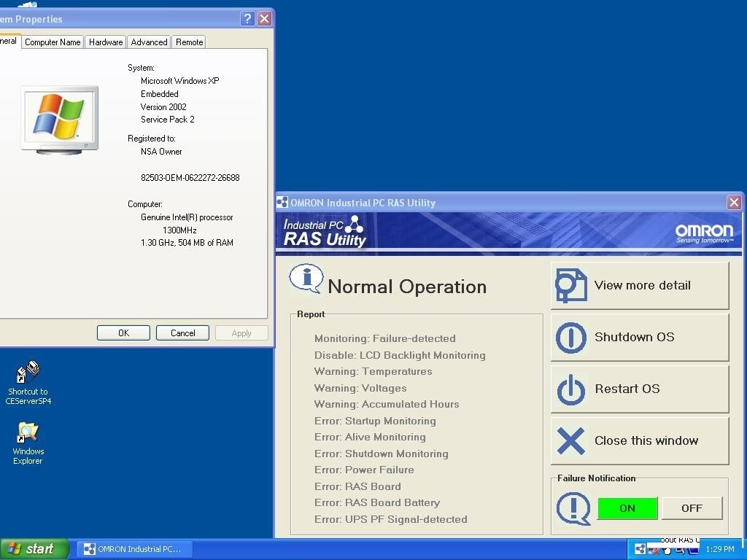Turn Failure Notification OFF
Image resolution: width=747 pixels, height=560 pixels.
coord(692,508)
